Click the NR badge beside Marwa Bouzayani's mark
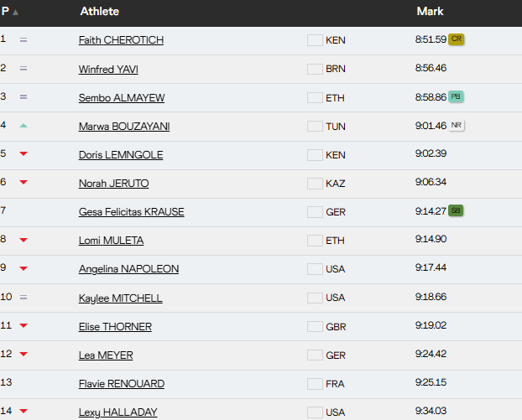The image size is (522, 420). pyautogui.click(x=457, y=125)
